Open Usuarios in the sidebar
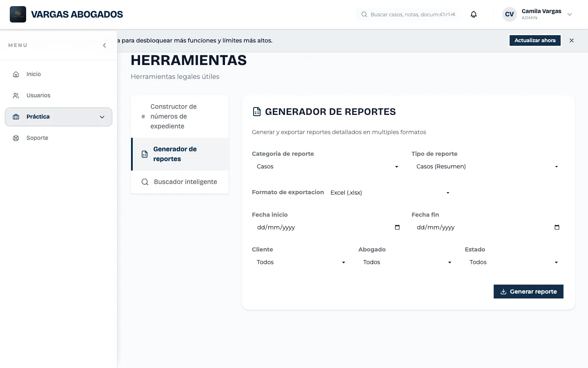588x368 pixels. tap(58, 95)
